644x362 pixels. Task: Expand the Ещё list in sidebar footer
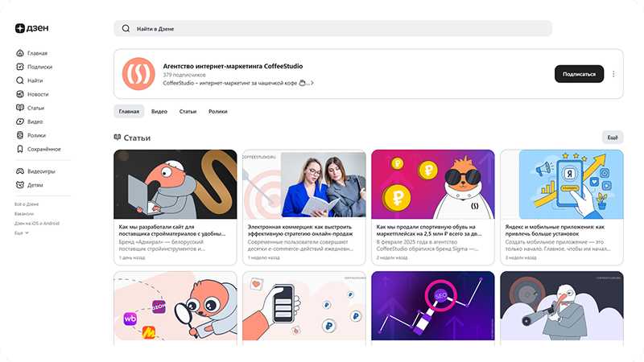click(x=22, y=232)
